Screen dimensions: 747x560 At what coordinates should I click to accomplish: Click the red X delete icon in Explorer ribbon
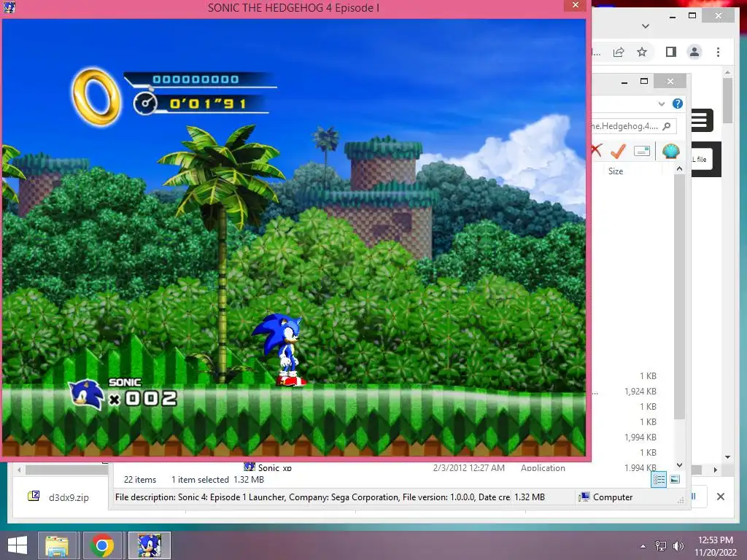595,151
